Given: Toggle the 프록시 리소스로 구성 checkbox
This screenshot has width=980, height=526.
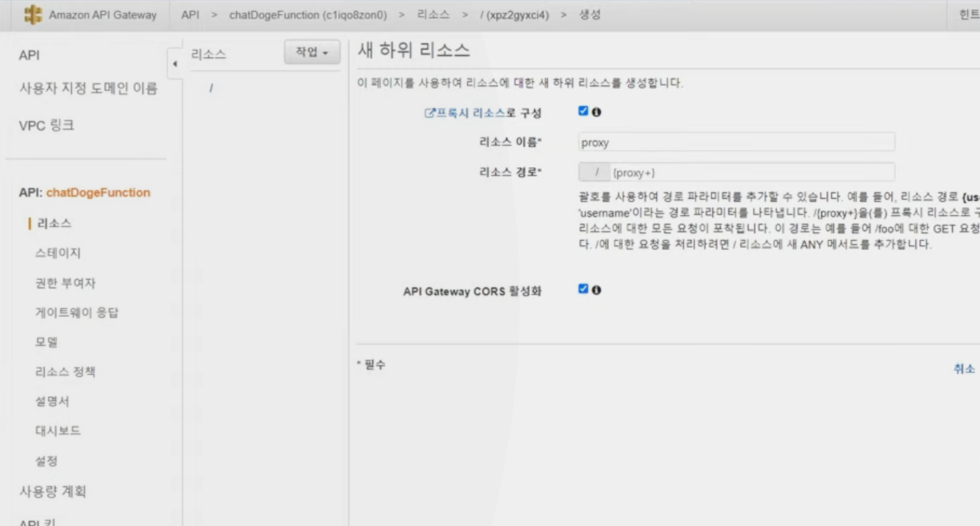Looking at the screenshot, I should click(x=583, y=111).
